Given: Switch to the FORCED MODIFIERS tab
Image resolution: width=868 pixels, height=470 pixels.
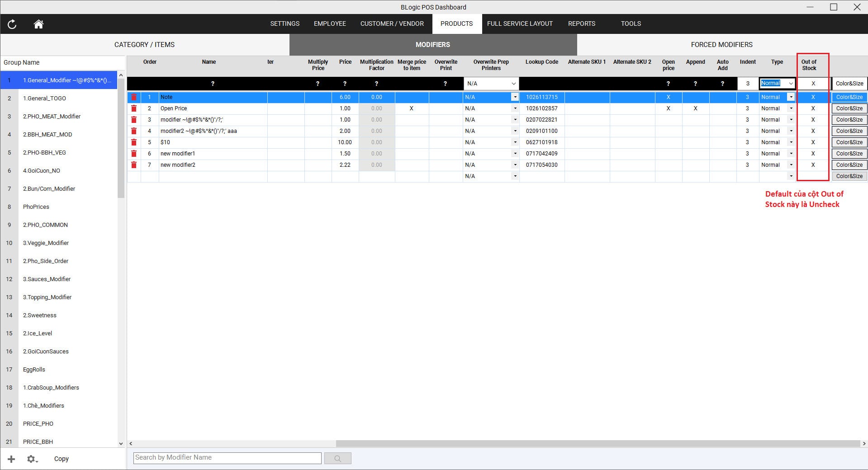Looking at the screenshot, I should [721, 45].
